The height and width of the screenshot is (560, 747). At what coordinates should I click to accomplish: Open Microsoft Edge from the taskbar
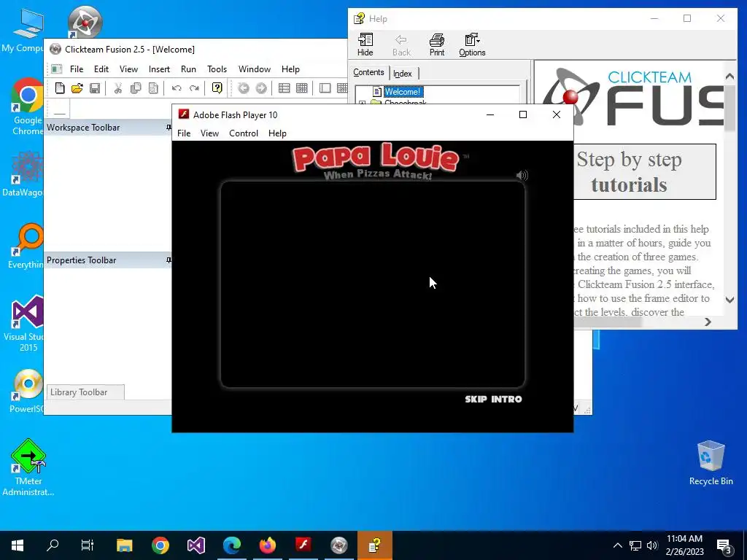click(231, 545)
